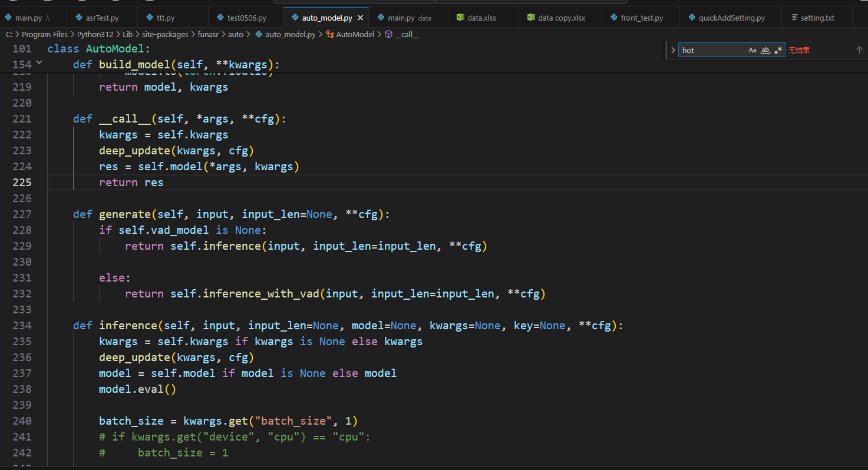
Task: Jump to sticky line "class AutoModel:"
Action: (x=99, y=48)
